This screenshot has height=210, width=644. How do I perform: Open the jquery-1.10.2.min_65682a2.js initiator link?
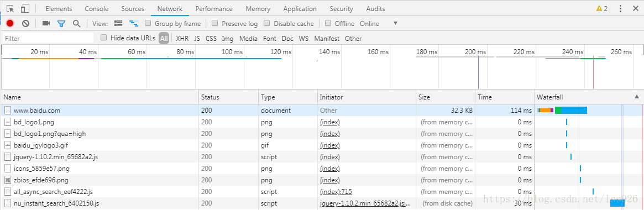click(x=365, y=203)
